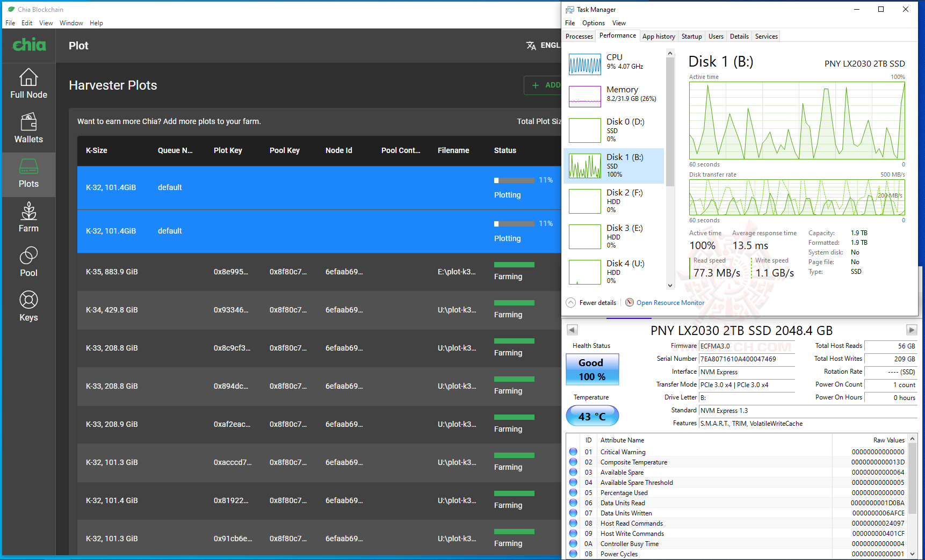This screenshot has width=925, height=560.
Task: Switch to the Services tab
Action: point(767,37)
